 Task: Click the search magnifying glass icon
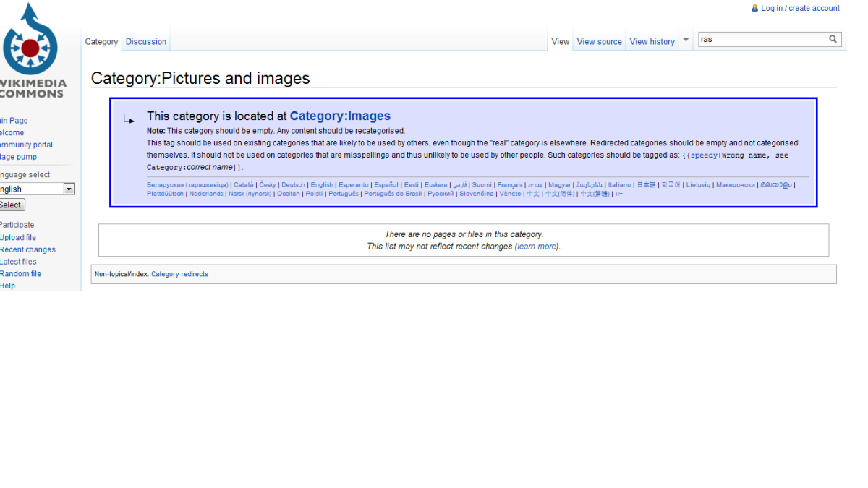click(x=832, y=39)
